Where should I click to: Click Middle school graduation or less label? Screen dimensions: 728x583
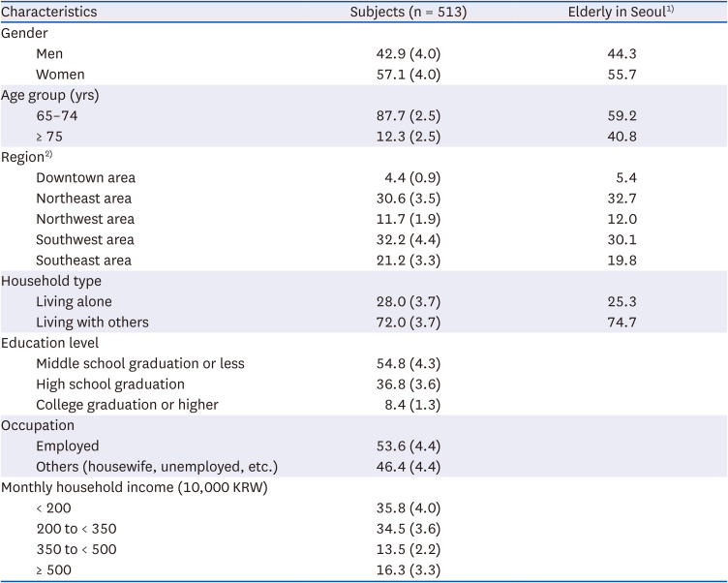tap(140, 363)
